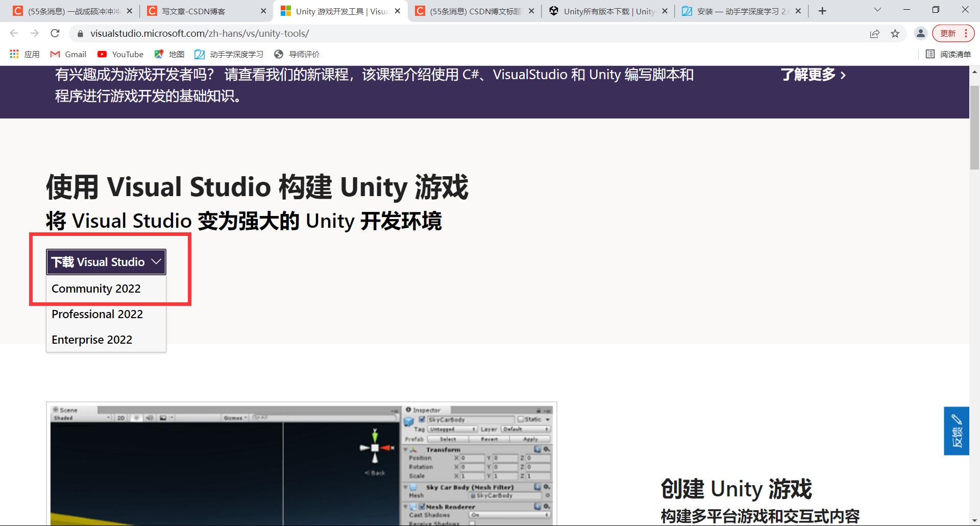Open the 下载 Visual Studio dropdown
This screenshot has height=526, width=980.
105,261
